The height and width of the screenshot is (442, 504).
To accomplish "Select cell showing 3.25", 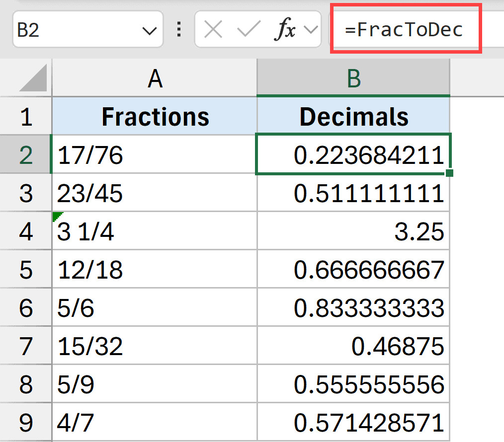I will (353, 231).
